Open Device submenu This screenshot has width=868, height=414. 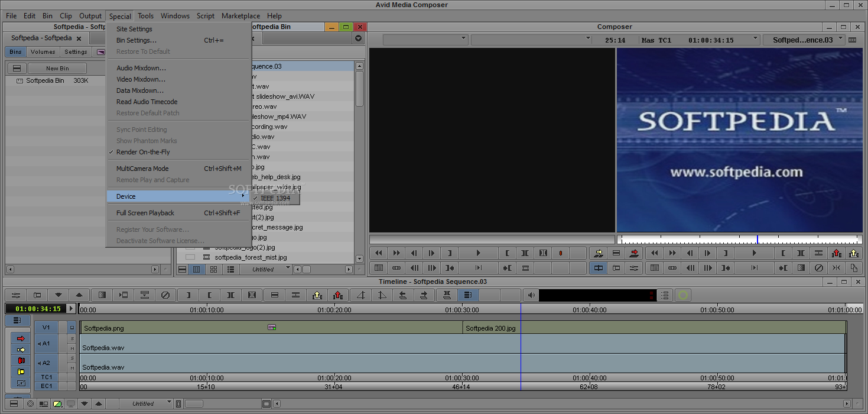coord(178,196)
